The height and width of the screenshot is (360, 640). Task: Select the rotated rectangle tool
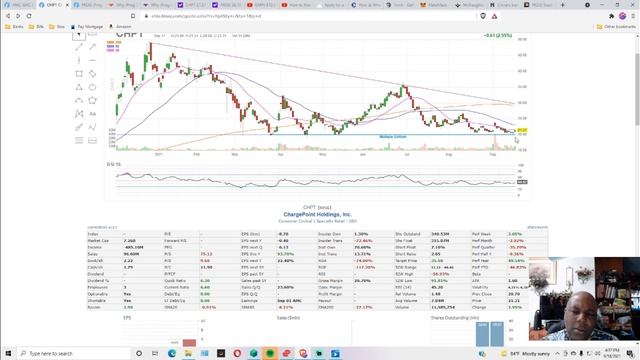[93, 73]
